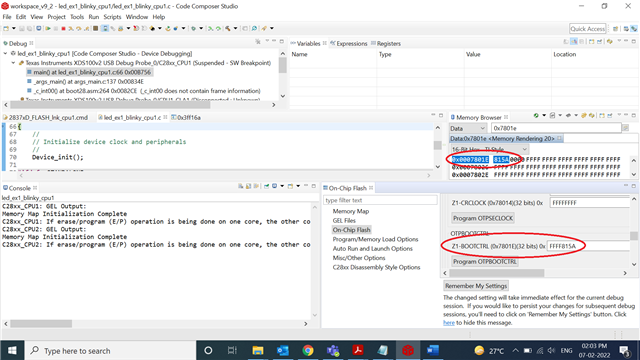Click the New Memory View icon in Memory Browser
Screen dimensions: 640x360
(602, 116)
